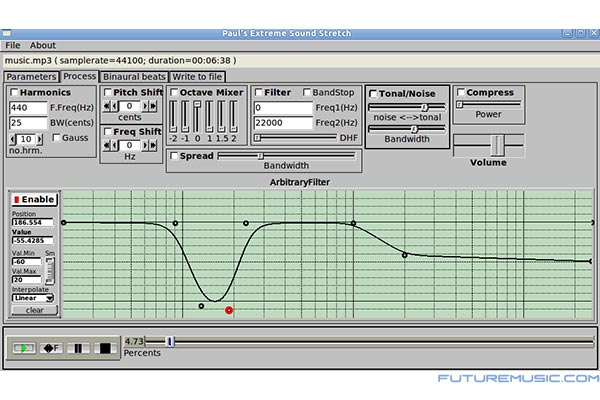
Task: Enable the Spread checkbox
Action: [x=174, y=156]
